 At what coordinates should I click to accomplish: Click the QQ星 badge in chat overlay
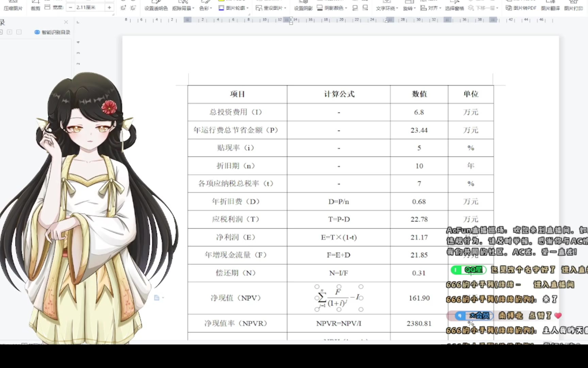tap(469, 270)
